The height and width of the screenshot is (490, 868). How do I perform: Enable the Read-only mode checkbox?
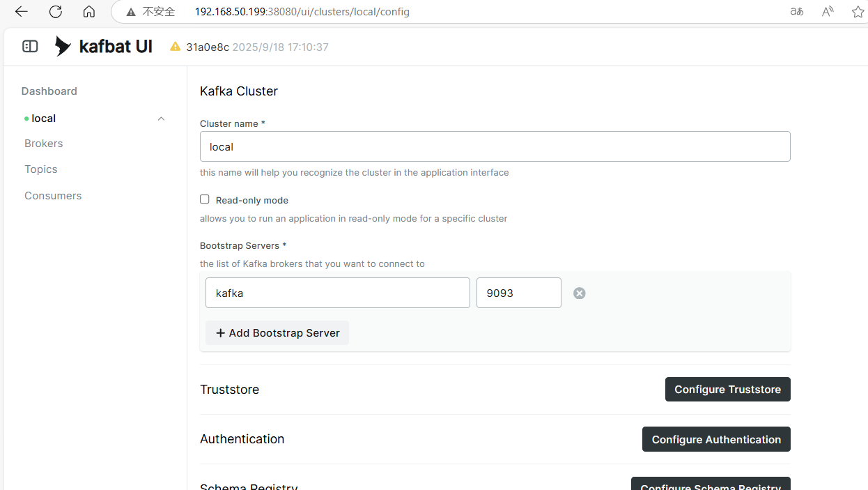[205, 199]
